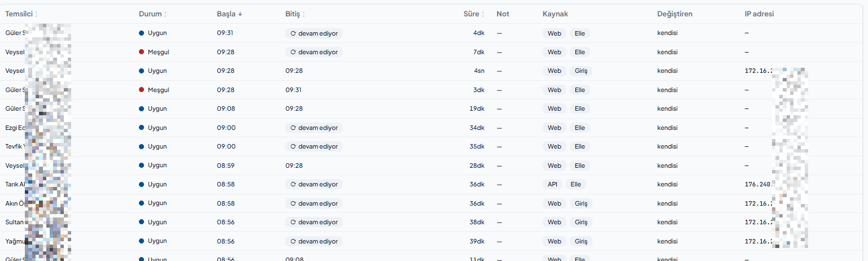
Task: Click the Meşgul status at 3dk duration
Action: (159, 90)
